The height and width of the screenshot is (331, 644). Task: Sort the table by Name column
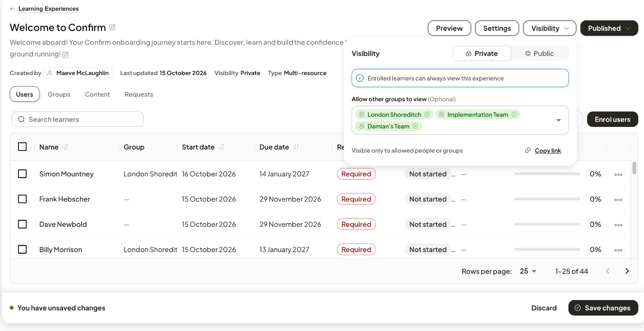tap(66, 147)
